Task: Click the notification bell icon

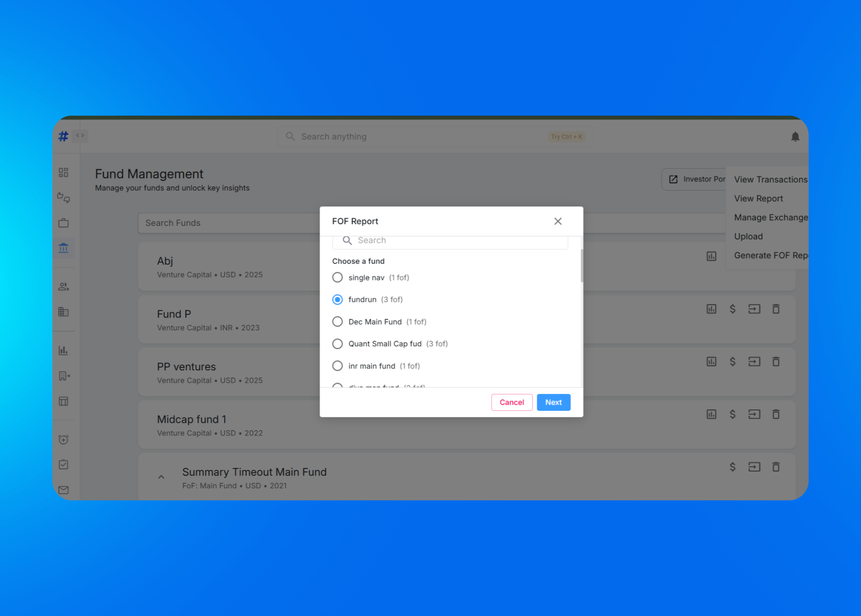Action: [x=795, y=137]
